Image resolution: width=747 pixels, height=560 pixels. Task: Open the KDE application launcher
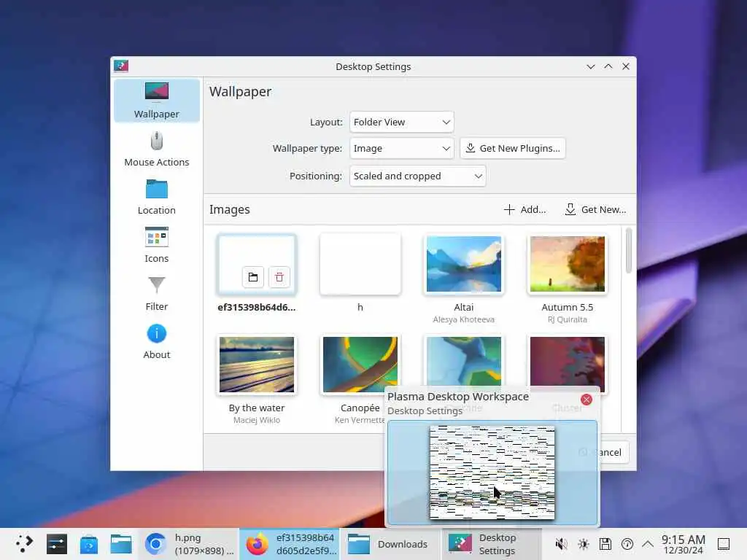click(24, 544)
